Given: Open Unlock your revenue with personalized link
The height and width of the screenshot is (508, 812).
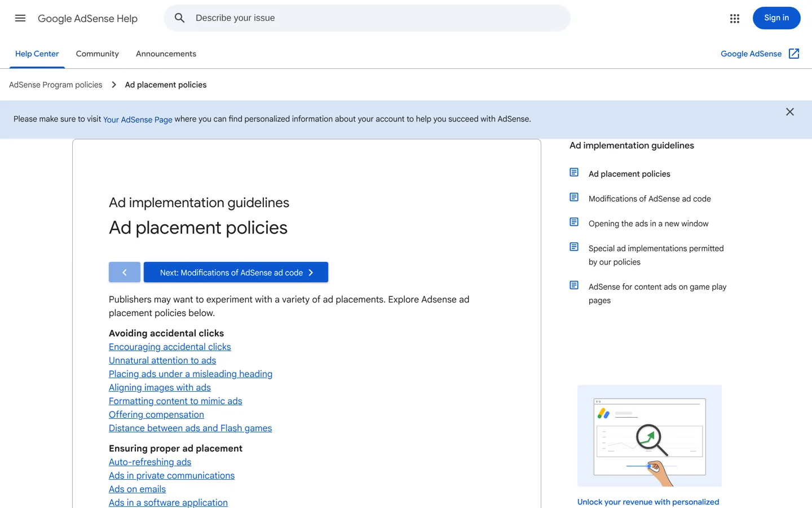Looking at the screenshot, I should coord(648,502).
